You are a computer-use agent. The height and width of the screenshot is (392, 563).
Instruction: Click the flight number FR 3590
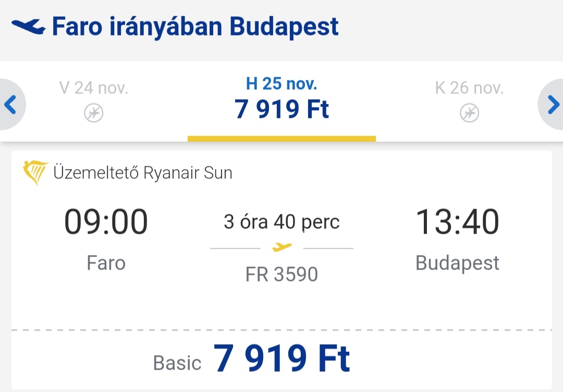click(281, 274)
